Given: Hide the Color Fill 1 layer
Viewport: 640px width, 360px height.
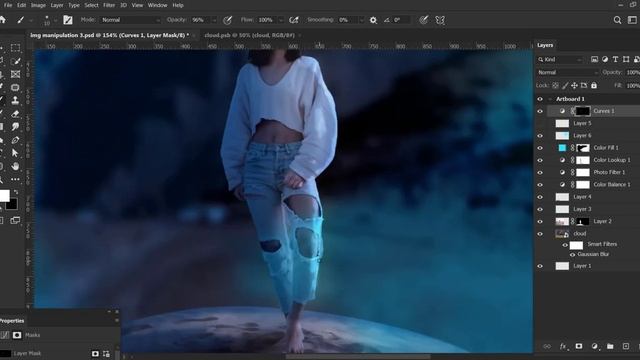Looking at the screenshot, I should click(540, 148).
